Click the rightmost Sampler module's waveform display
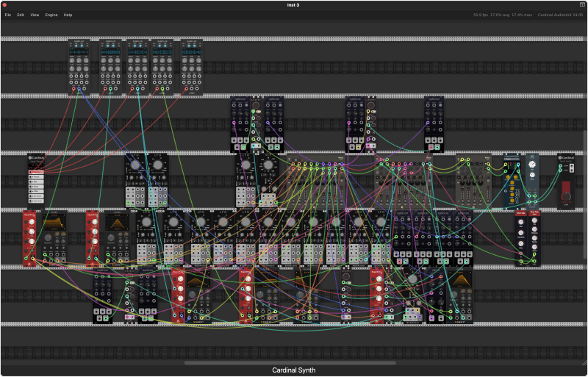The image size is (588, 377). pos(192,52)
